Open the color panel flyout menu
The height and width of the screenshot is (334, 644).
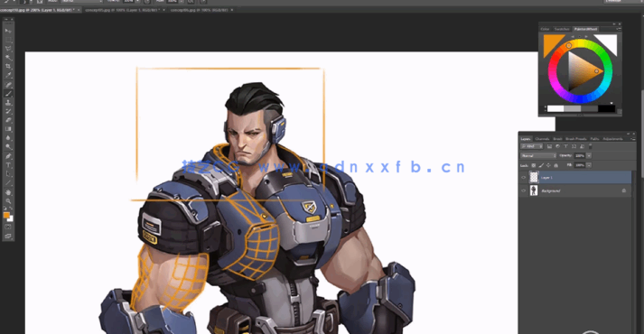619,29
